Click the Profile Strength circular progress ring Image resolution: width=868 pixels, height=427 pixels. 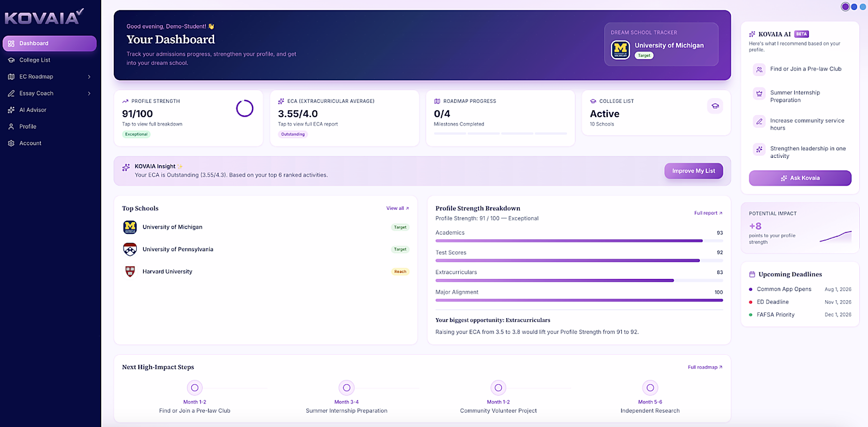coord(245,108)
